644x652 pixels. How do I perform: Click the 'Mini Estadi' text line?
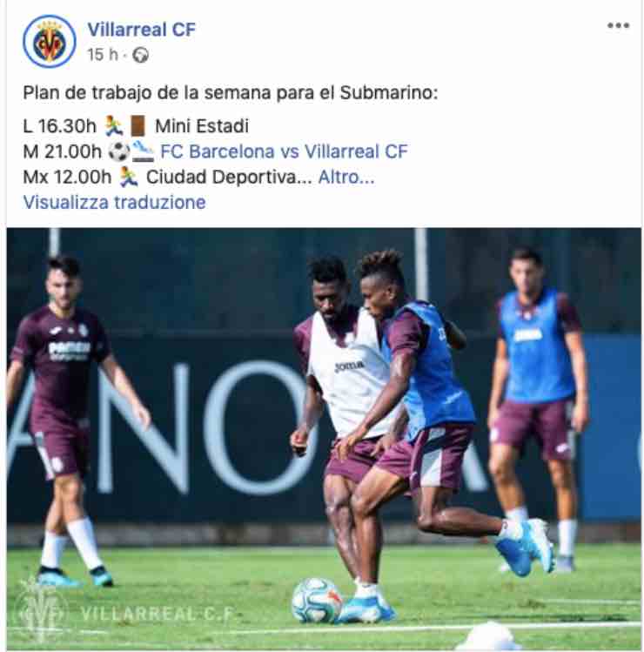pyautogui.click(x=202, y=126)
